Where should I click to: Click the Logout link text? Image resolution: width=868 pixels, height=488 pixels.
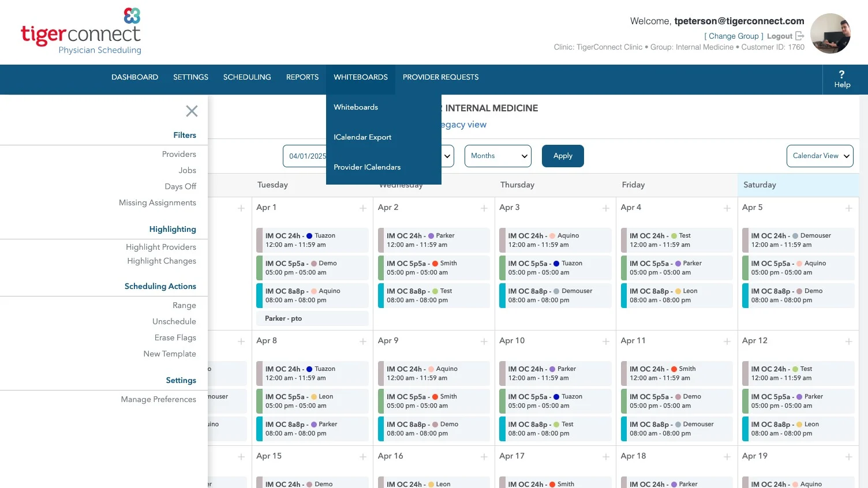click(x=779, y=36)
